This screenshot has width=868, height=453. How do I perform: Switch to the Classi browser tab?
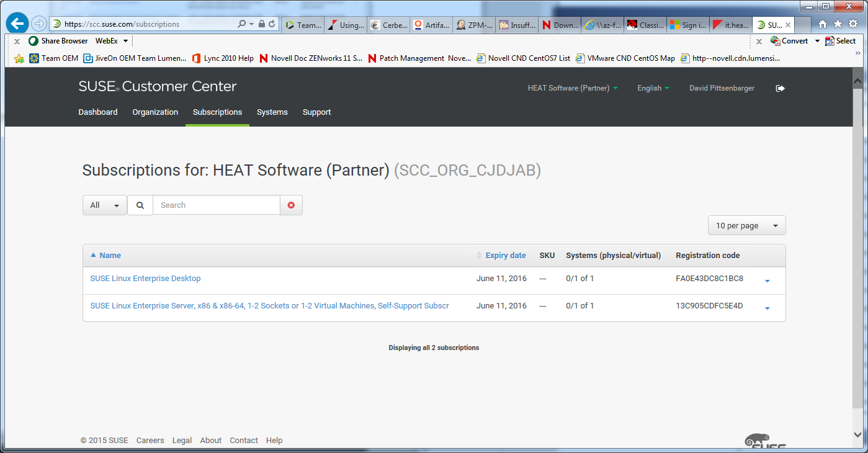point(645,25)
